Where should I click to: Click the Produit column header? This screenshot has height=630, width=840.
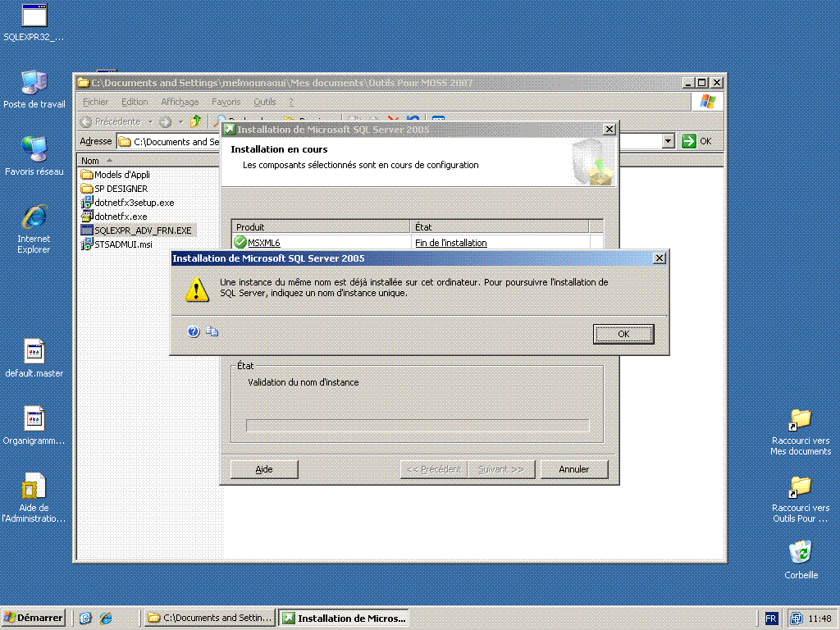coord(321,226)
